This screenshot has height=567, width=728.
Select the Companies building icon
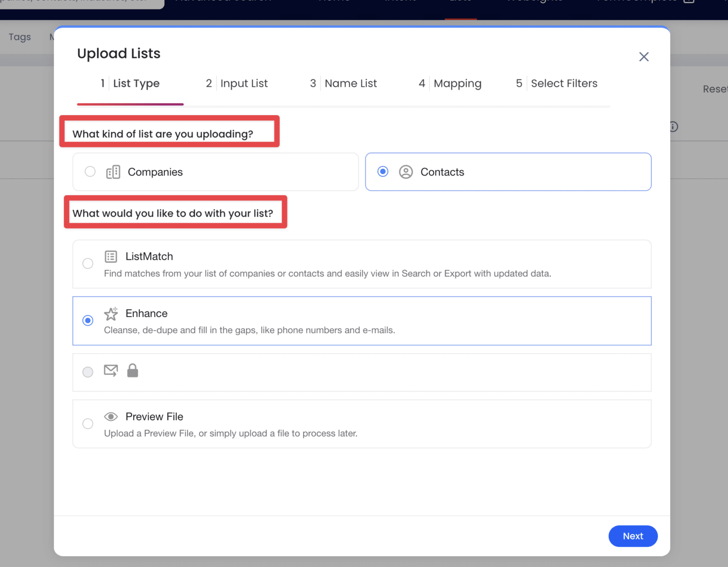point(113,172)
